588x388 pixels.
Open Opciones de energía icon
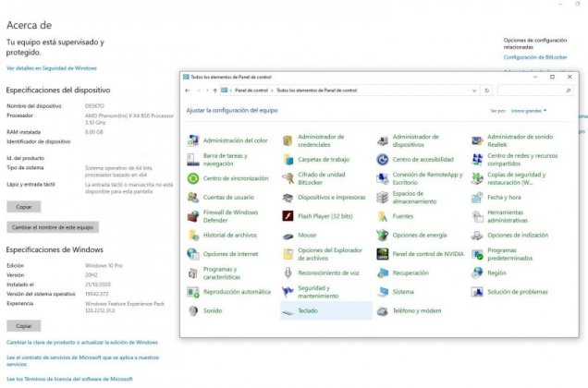383,235
